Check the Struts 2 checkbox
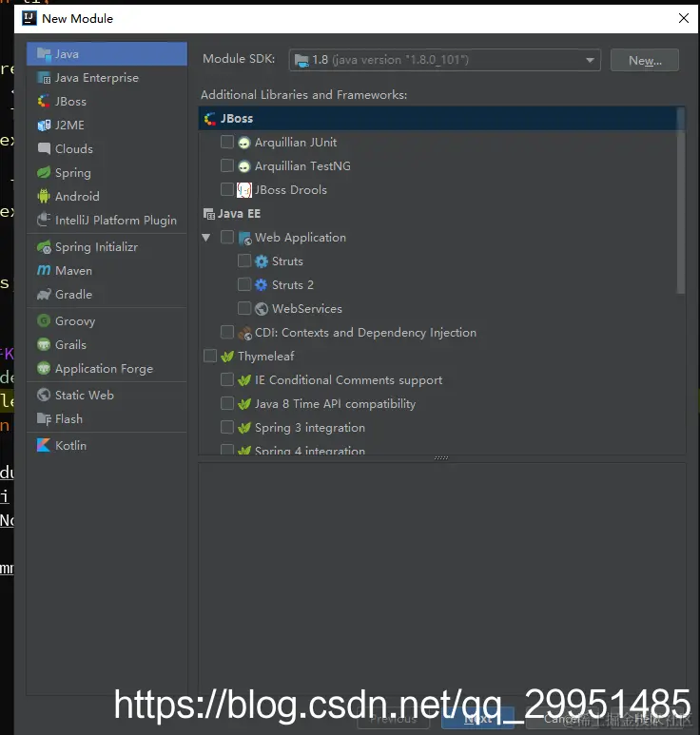 point(244,284)
